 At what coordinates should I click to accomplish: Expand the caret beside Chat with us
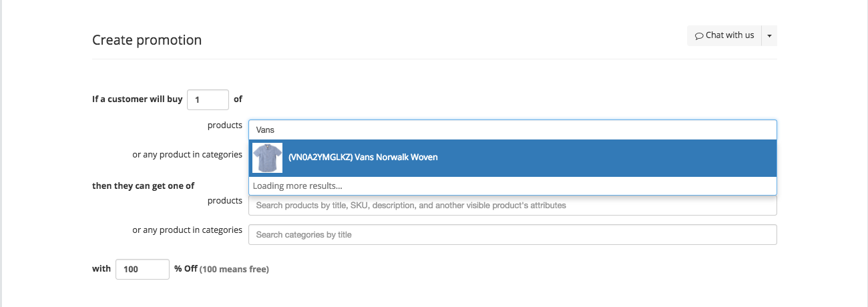769,36
